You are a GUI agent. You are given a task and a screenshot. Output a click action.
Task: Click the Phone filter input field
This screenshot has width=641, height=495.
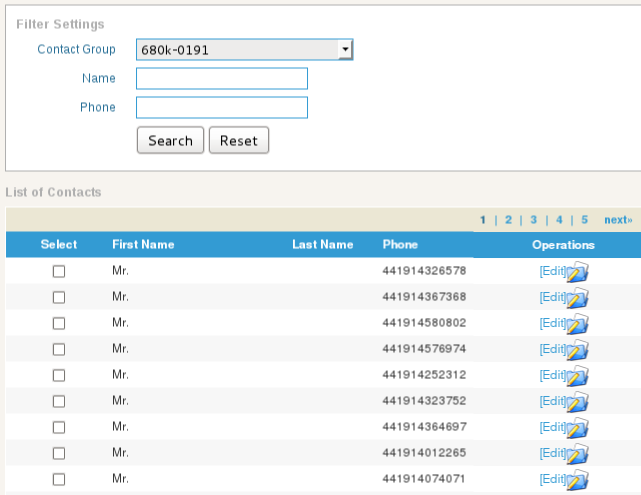coord(222,108)
